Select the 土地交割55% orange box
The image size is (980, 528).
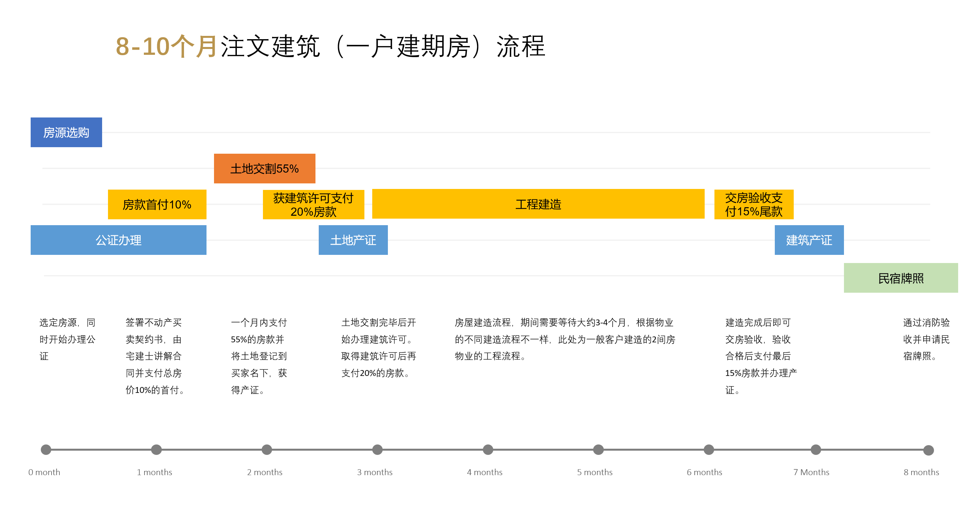[x=264, y=168]
